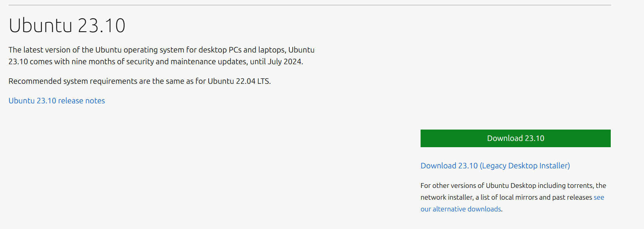Open Download 23.10 Legacy Desktop Installer link

(495, 166)
